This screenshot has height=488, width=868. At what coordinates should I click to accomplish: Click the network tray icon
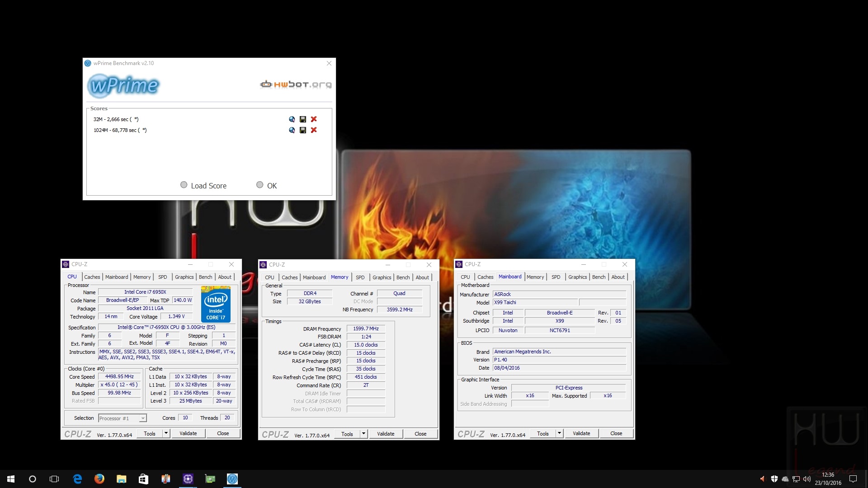tap(796, 479)
